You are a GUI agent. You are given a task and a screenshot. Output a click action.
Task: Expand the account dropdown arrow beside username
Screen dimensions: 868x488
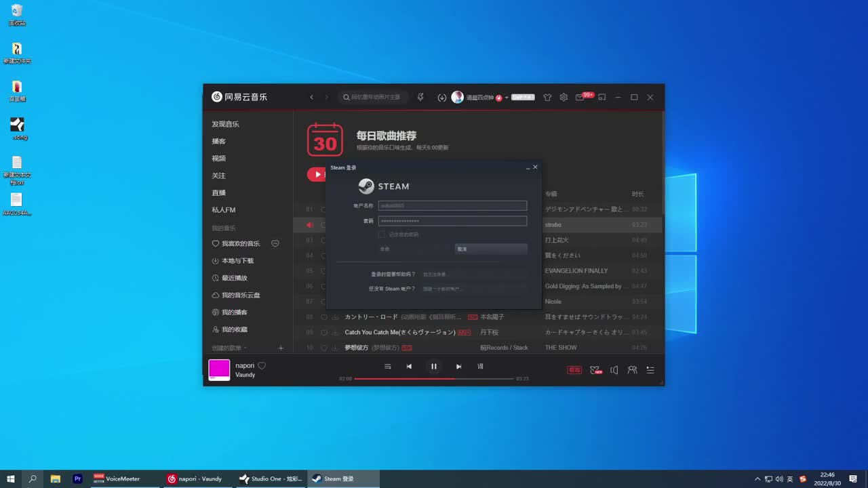[507, 98]
